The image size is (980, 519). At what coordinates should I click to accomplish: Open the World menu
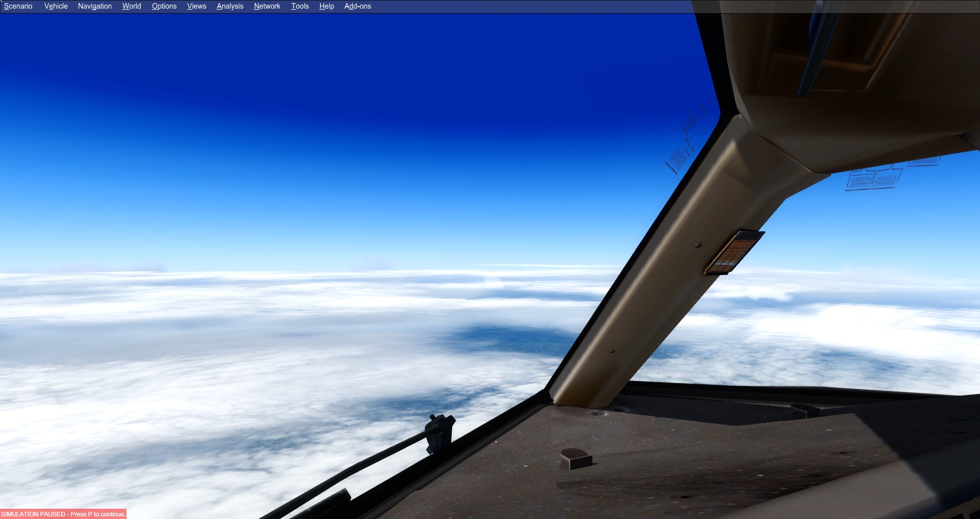[x=131, y=6]
